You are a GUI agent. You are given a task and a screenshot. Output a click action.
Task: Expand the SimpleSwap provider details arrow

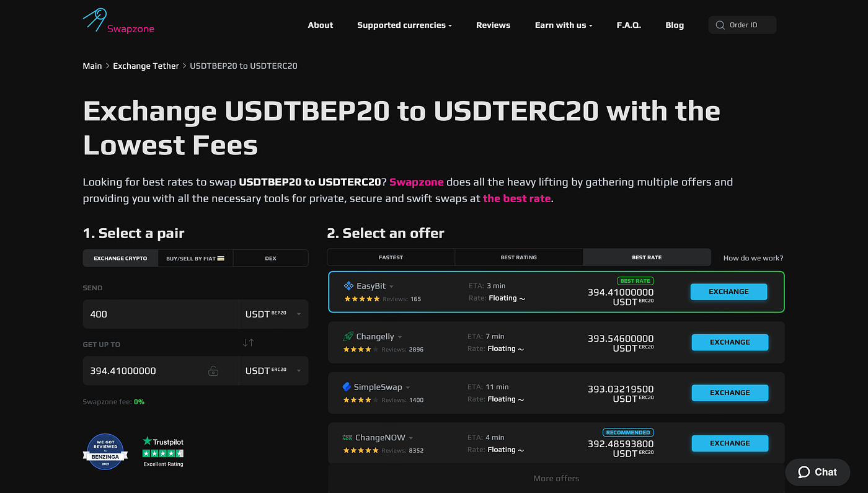pyautogui.click(x=408, y=388)
